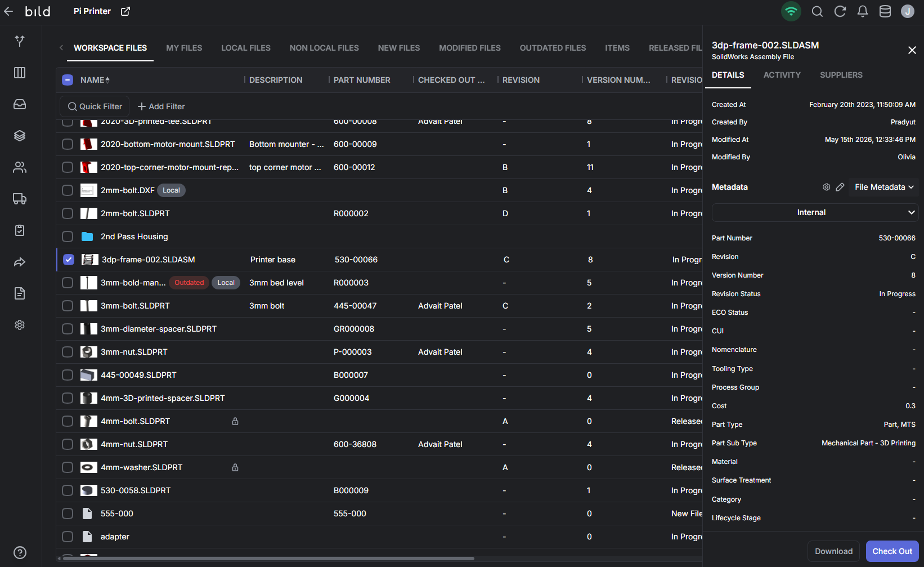
Task: Click NAME column sort arrows
Action: (x=107, y=80)
